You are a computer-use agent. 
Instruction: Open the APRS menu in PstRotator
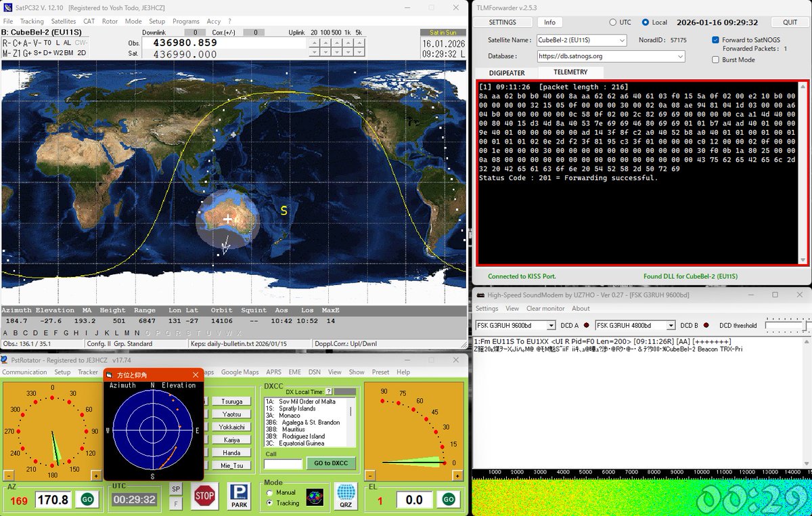(273, 372)
